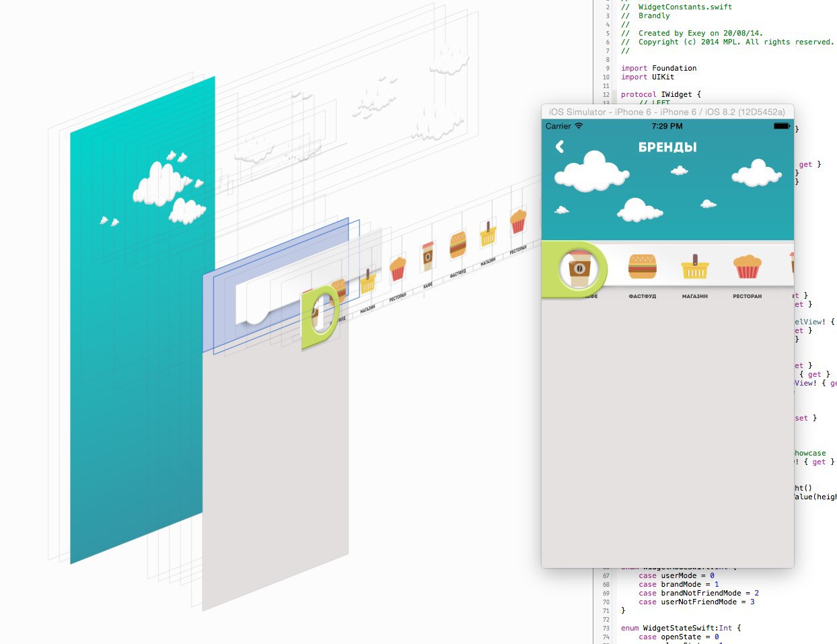Select the coffee cup category in simulator
The height and width of the screenshot is (644, 837).
[x=579, y=269]
